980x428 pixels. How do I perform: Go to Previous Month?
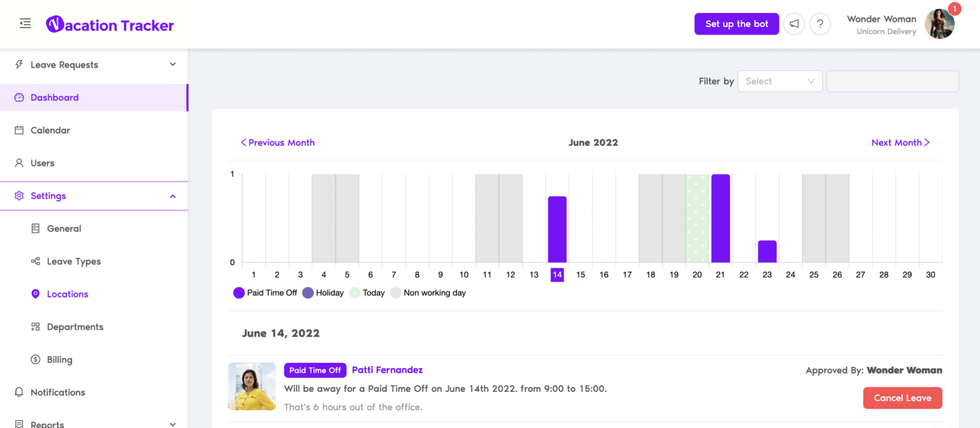[x=278, y=142]
